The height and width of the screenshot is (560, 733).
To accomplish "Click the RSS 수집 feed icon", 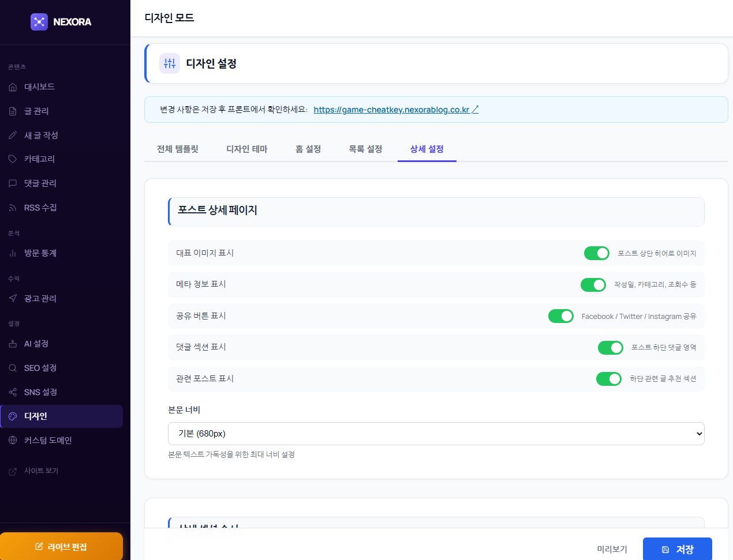I will click(x=13, y=208).
